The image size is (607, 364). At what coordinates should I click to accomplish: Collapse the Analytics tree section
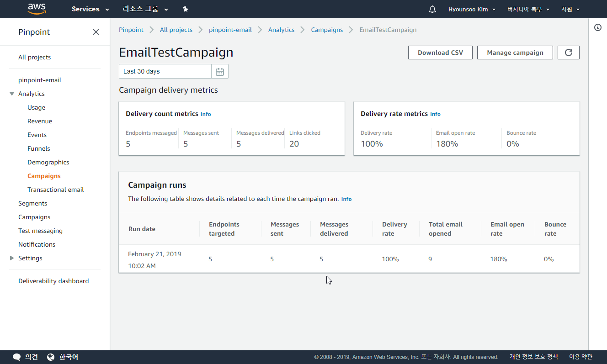[x=12, y=94]
